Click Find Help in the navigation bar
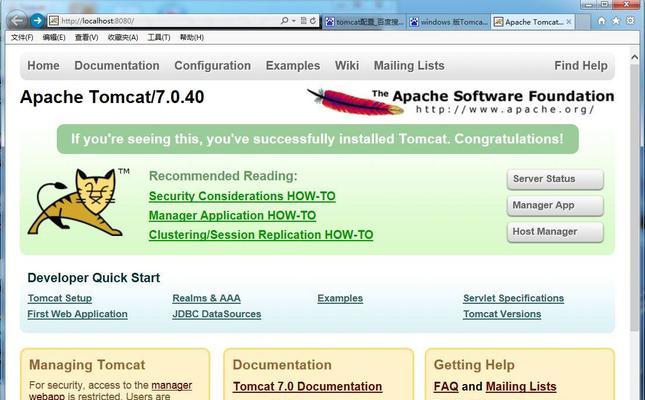 (581, 65)
